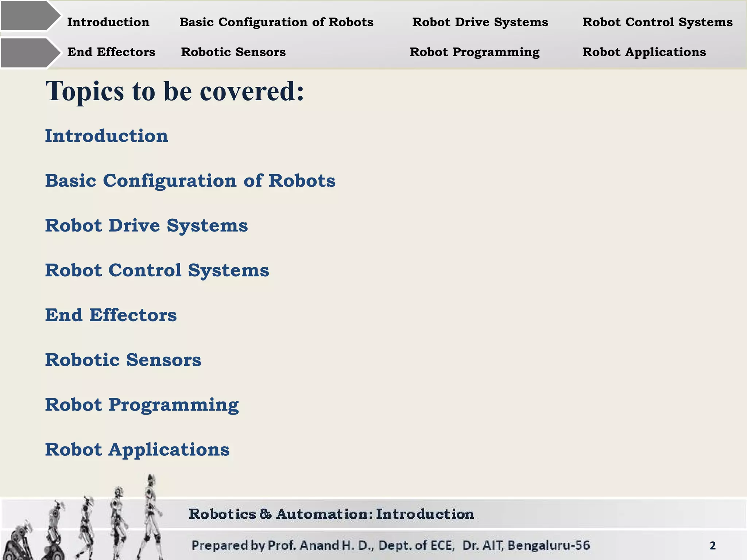Open the Robotic Sensors header tab
Screen dimensions: 747x560
click(233, 52)
